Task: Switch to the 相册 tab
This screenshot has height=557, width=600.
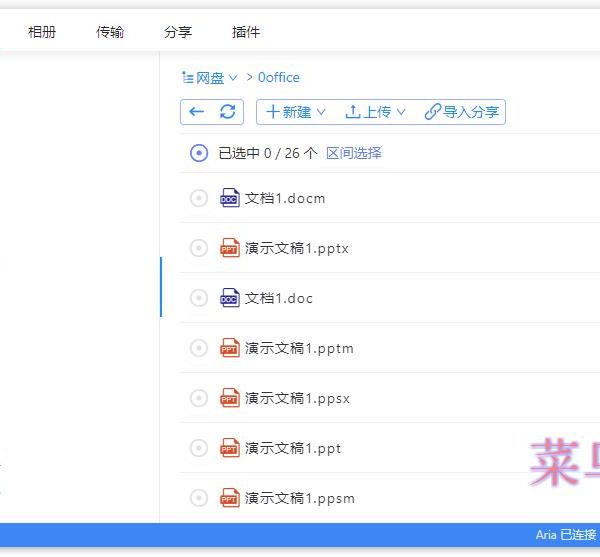Action: pos(42,32)
